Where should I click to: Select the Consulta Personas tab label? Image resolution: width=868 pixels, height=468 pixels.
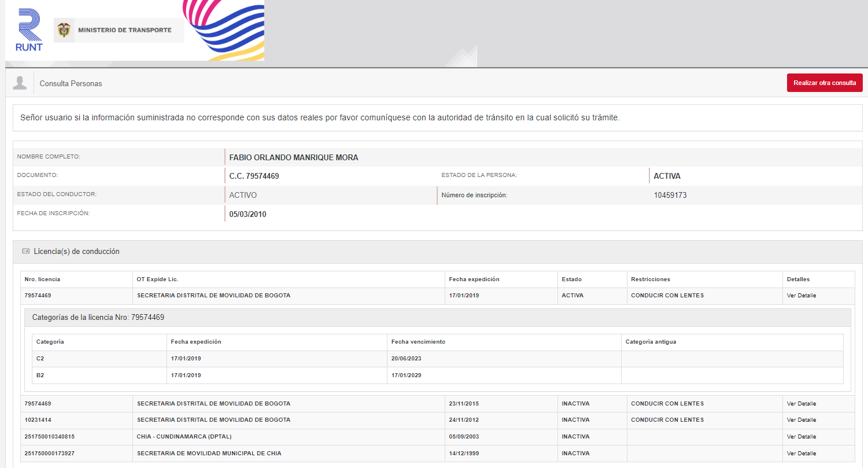tap(71, 84)
